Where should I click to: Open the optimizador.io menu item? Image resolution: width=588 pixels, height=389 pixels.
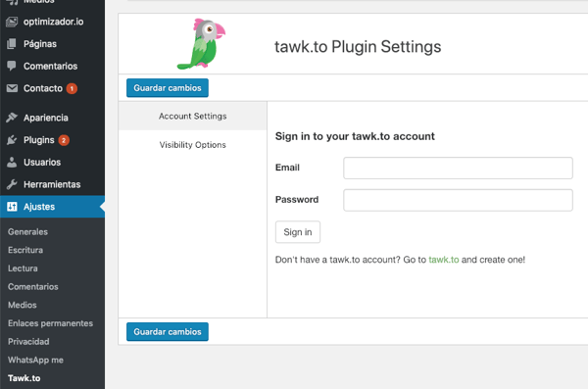point(53,22)
